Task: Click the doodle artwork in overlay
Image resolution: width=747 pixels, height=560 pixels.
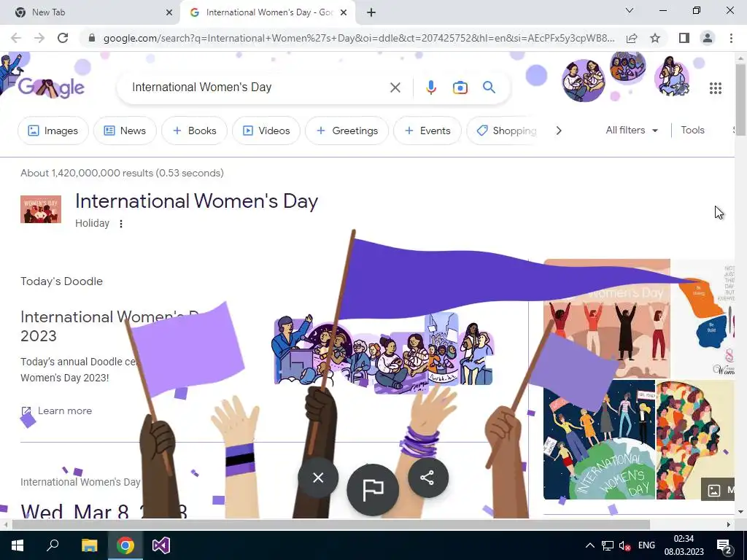Action: tap(384, 352)
